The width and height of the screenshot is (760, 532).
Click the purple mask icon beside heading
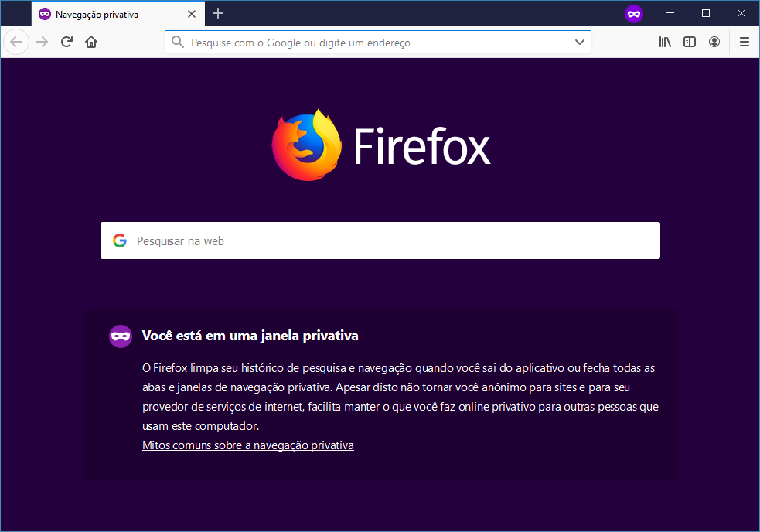(x=121, y=336)
